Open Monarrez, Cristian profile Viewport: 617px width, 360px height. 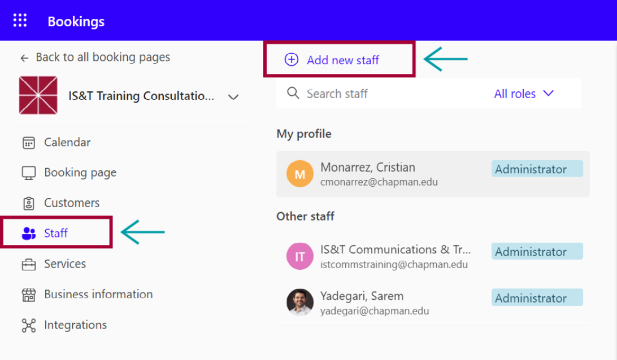[x=433, y=174]
